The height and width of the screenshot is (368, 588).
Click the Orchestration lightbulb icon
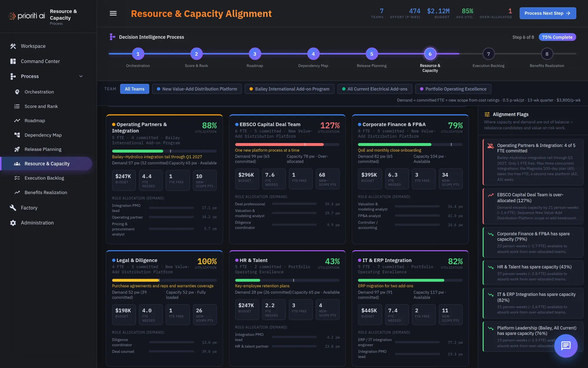(x=17, y=92)
